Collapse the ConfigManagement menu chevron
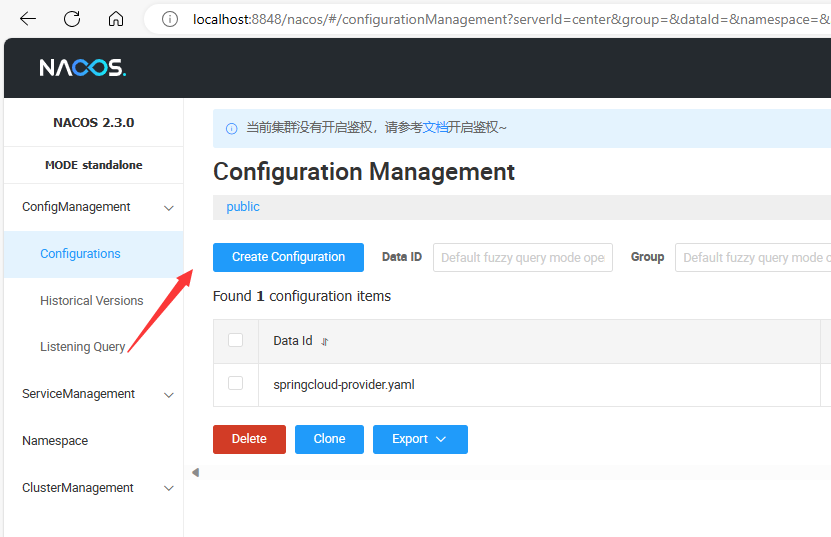The image size is (831, 537). pyautogui.click(x=169, y=208)
